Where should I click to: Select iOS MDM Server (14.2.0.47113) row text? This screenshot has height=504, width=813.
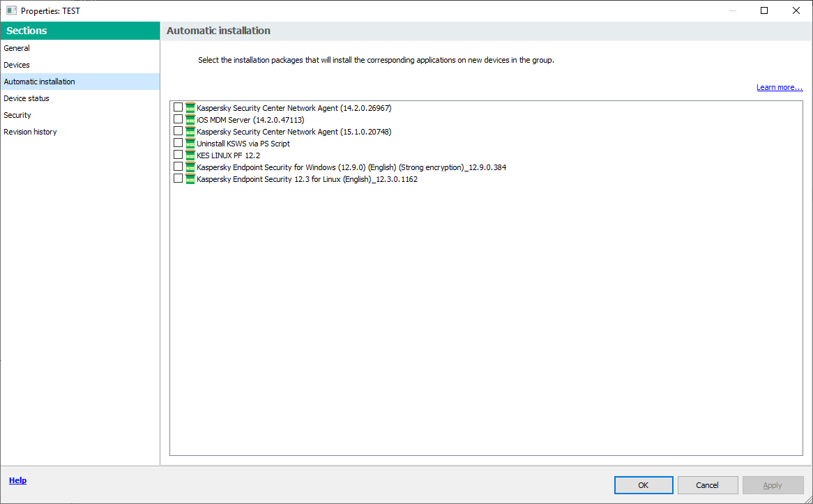coord(250,121)
